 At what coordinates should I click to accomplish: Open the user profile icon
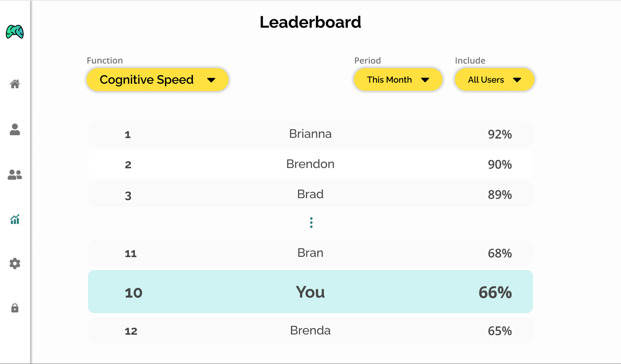click(15, 129)
